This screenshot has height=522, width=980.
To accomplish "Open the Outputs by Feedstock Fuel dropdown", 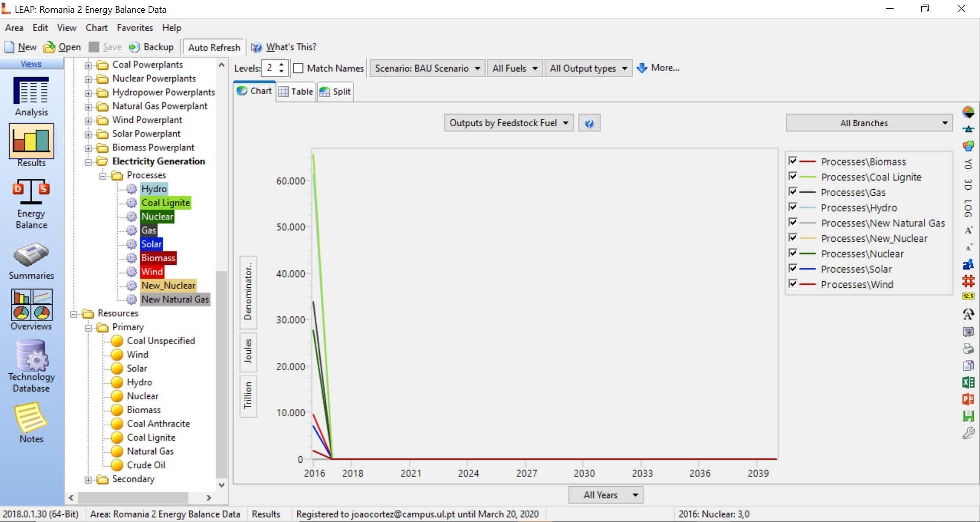I will click(508, 123).
